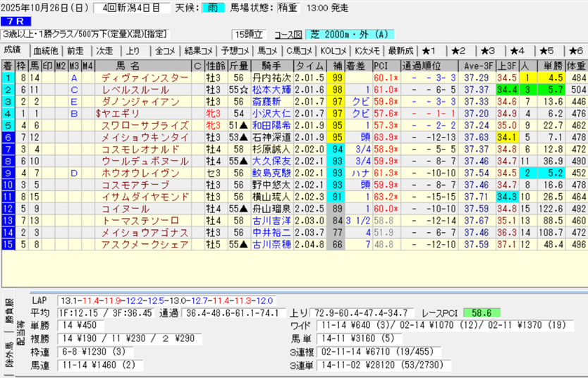
Task: Open the コース図 course map link
Action: (287, 35)
